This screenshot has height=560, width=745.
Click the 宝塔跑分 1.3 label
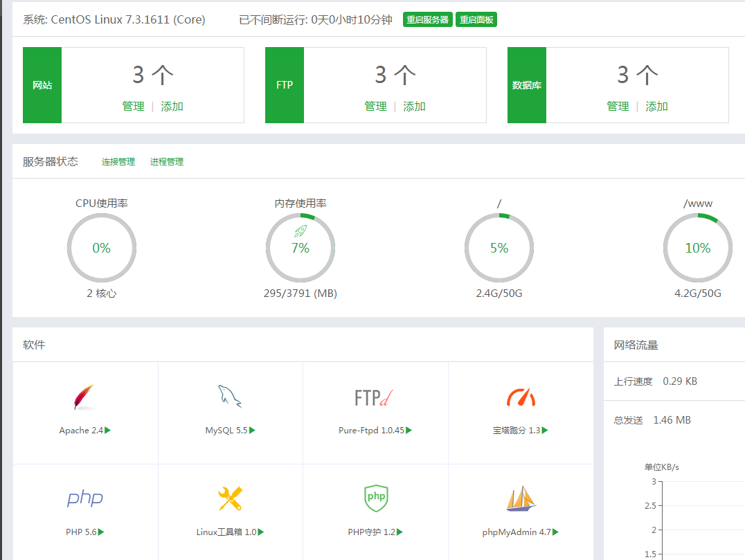517,431
